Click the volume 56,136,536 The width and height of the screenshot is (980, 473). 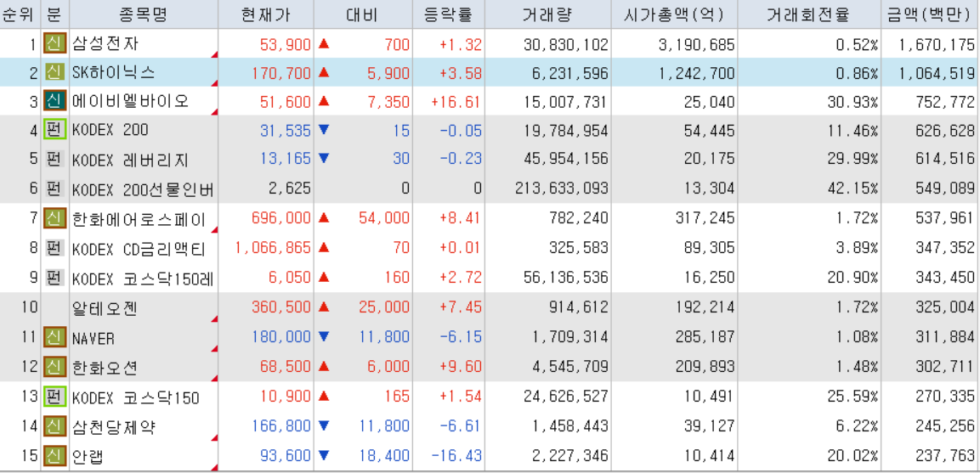[565, 278]
